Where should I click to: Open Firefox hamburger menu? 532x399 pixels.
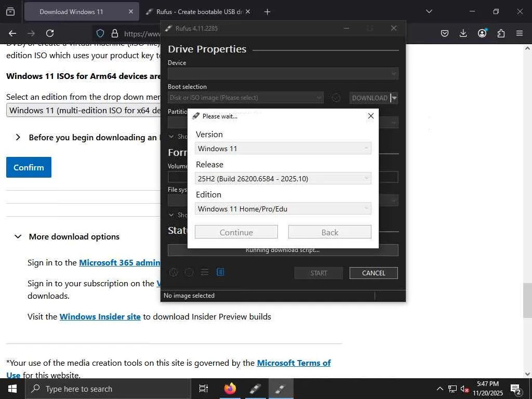point(520,33)
